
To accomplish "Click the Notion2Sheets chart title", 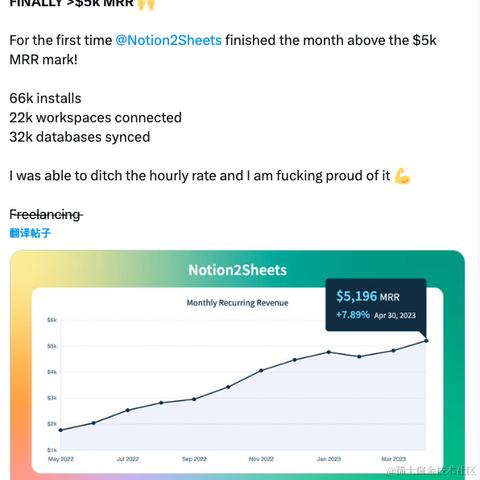I will coord(237,270).
